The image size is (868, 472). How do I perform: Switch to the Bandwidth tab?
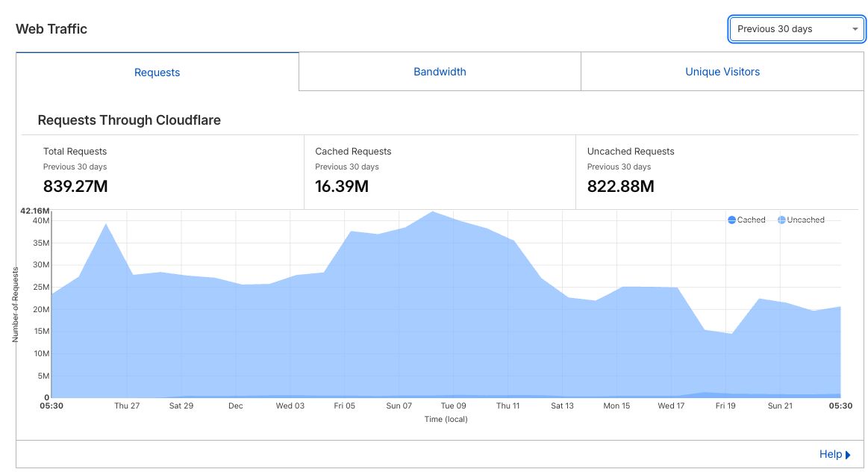coord(440,72)
